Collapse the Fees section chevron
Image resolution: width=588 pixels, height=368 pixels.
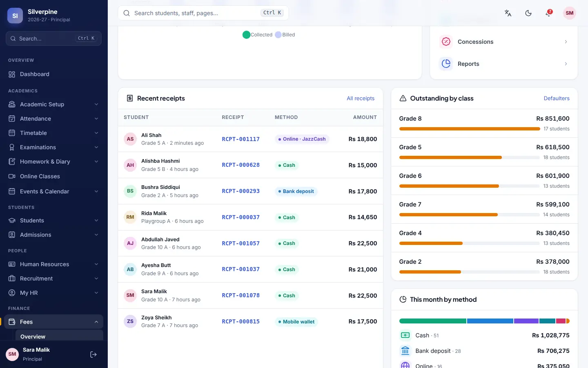(96, 322)
